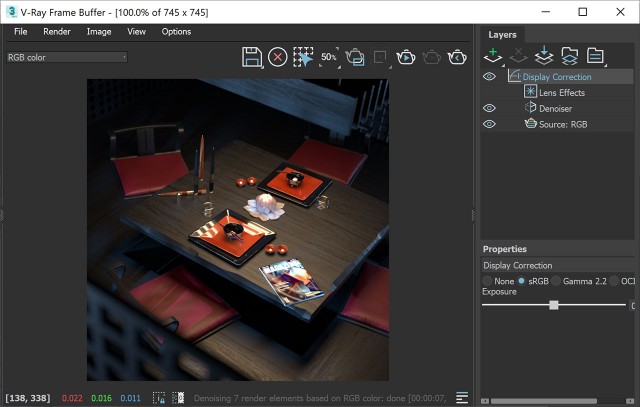Open the Render menu

[57, 31]
